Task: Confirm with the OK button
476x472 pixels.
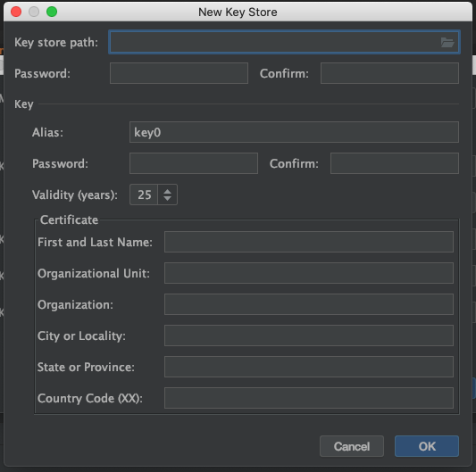Action: (427, 446)
